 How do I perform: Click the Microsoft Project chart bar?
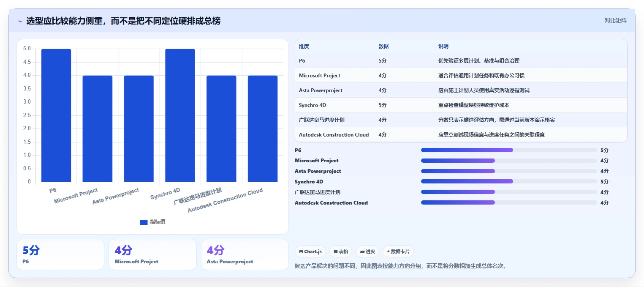click(98, 129)
